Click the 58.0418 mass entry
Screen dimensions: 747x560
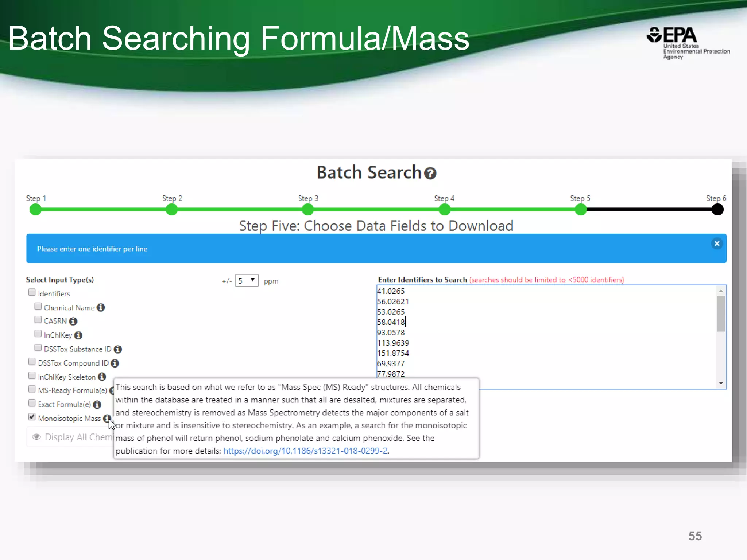[x=391, y=322]
